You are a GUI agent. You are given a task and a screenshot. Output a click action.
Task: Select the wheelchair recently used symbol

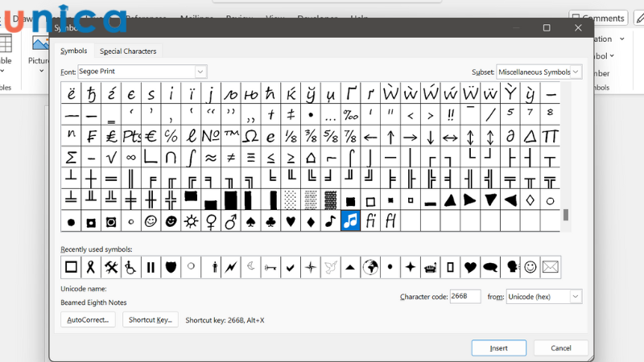point(130,266)
